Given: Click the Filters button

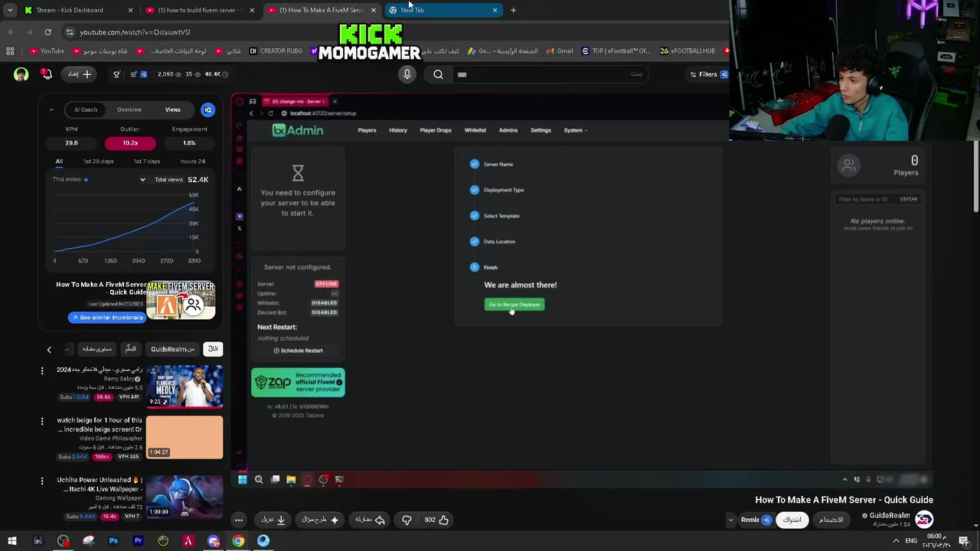Looking at the screenshot, I should (708, 74).
